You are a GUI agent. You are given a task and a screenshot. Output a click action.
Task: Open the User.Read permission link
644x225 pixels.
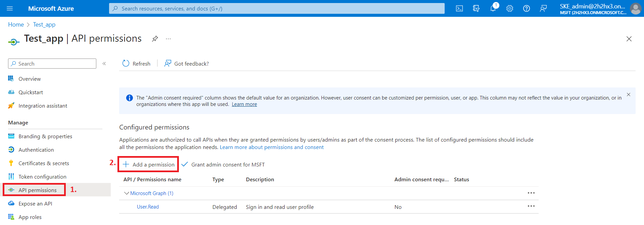tap(148, 207)
